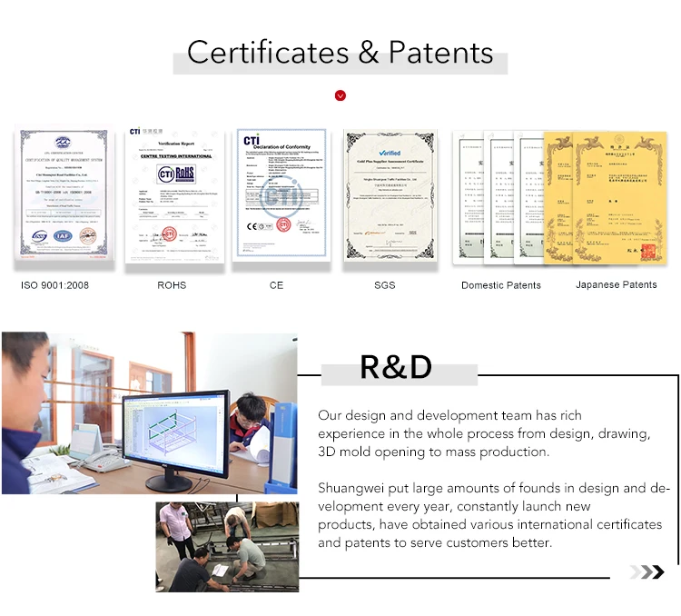Image resolution: width=681 pixels, height=616 pixels.
Task: Click the IAF badge on the ISO certificate
Action: tap(63, 236)
